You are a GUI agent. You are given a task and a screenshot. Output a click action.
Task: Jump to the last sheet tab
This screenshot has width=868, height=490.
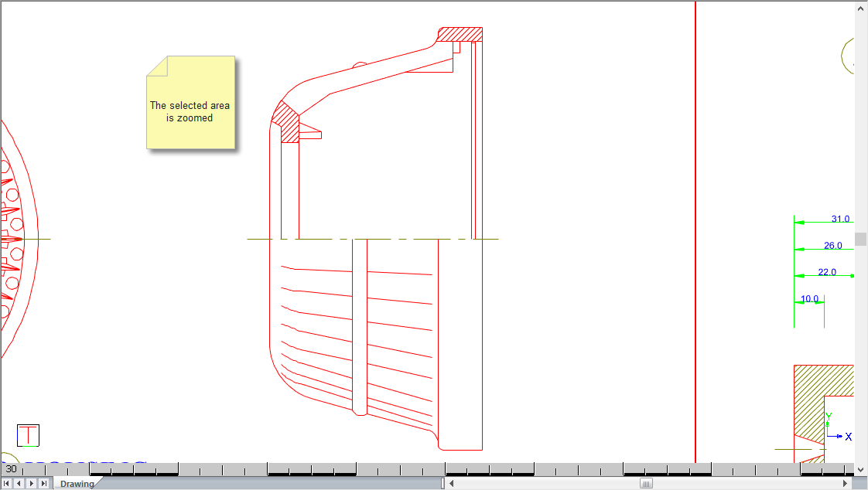coord(44,483)
